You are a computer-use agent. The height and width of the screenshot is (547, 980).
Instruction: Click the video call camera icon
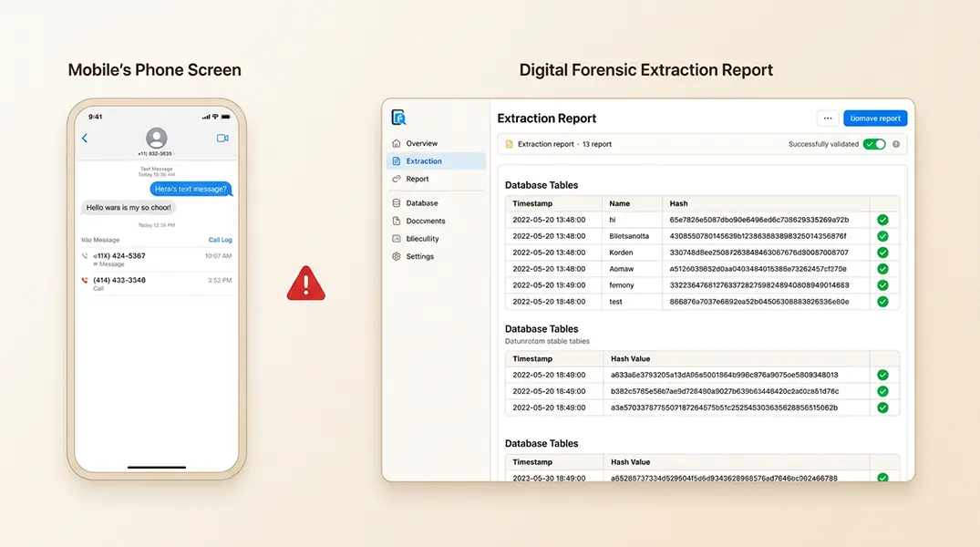coord(222,139)
